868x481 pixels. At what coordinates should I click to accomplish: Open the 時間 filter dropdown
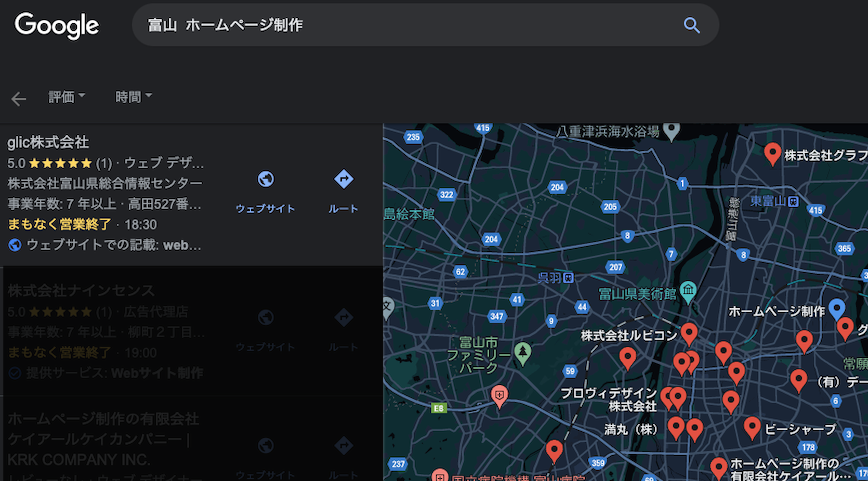click(x=133, y=97)
